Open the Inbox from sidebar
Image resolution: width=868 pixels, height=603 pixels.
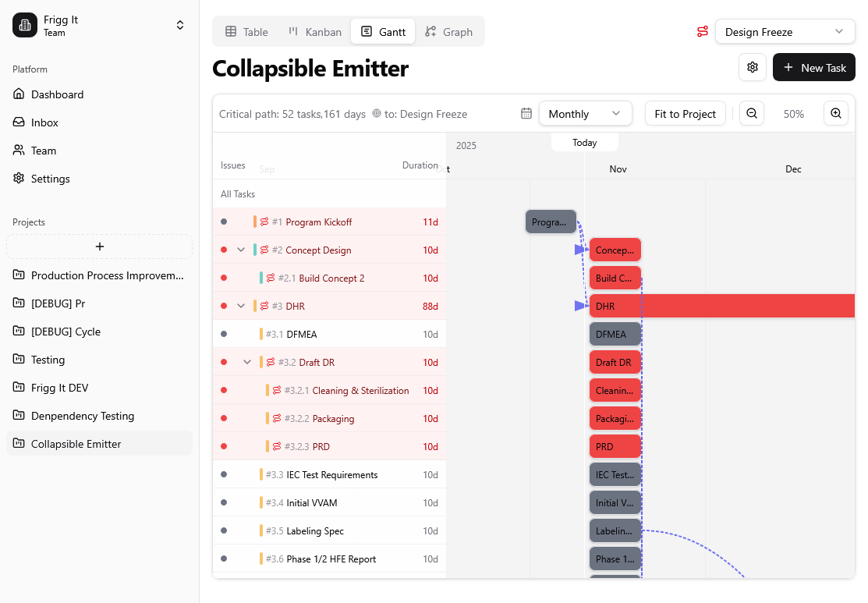point(44,122)
